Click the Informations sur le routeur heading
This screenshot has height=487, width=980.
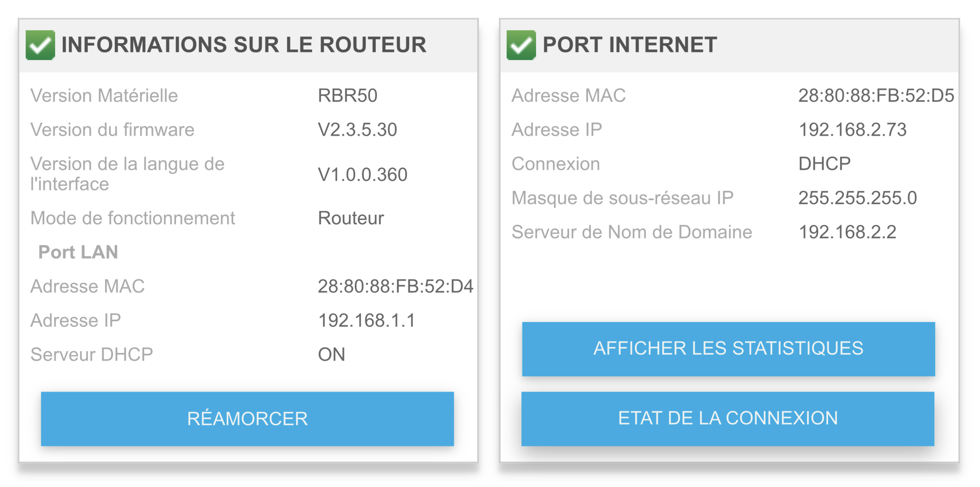click(x=244, y=45)
